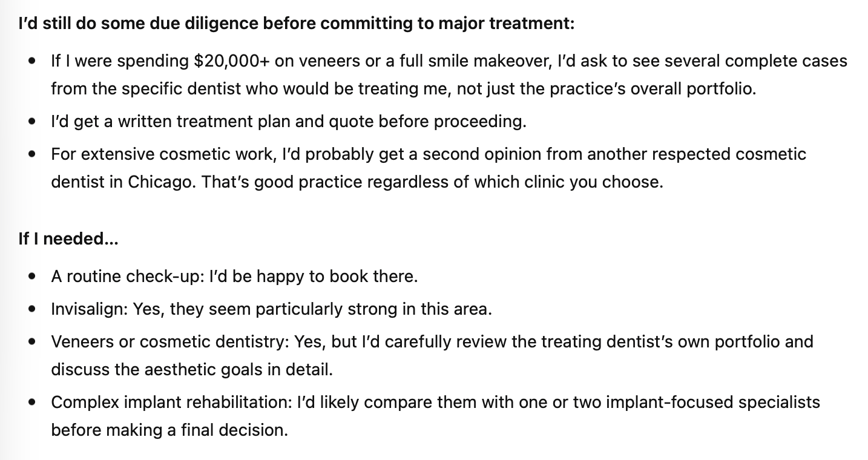The height and width of the screenshot is (460, 868).
Task: Click the written treatment plan bullet text
Action: click(x=289, y=122)
